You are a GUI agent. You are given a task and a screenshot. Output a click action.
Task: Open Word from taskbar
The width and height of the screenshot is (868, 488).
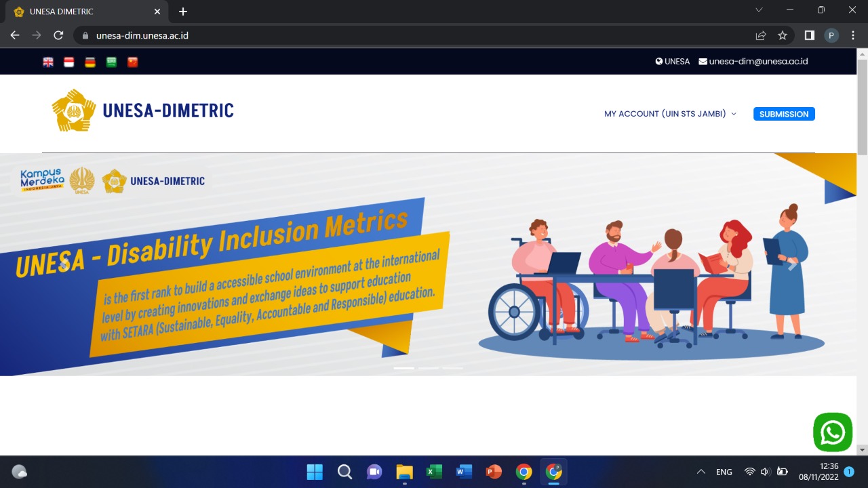click(464, 472)
